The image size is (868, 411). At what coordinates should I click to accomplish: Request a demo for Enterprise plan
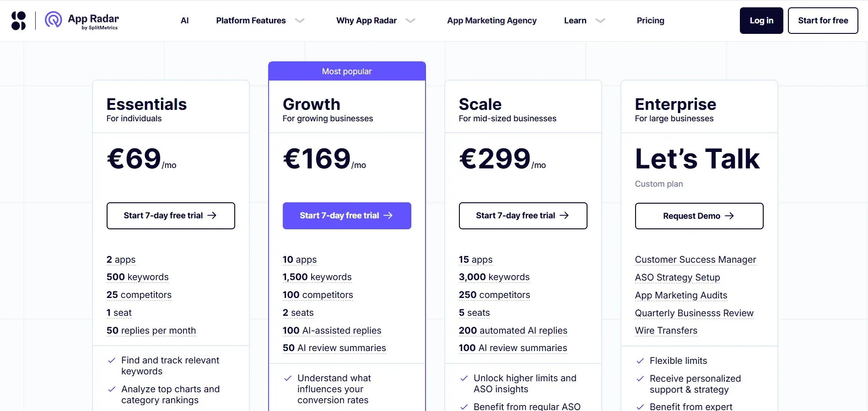[x=699, y=216]
